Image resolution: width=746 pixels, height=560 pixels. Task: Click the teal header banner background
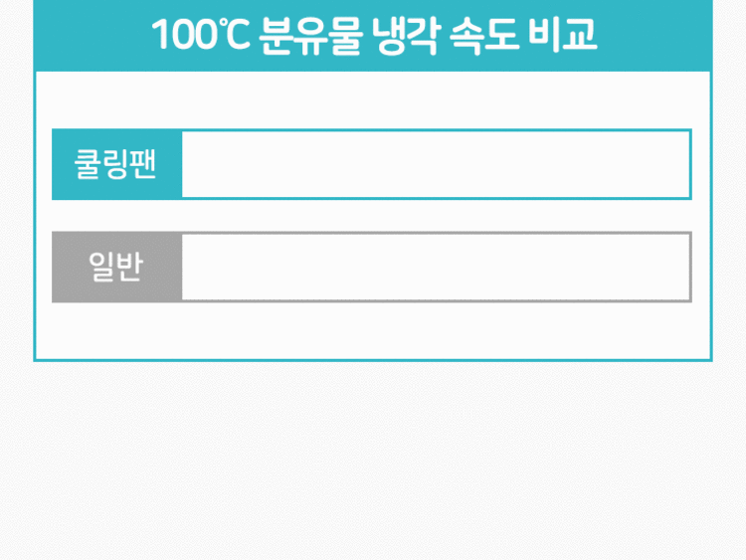point(373,36)
